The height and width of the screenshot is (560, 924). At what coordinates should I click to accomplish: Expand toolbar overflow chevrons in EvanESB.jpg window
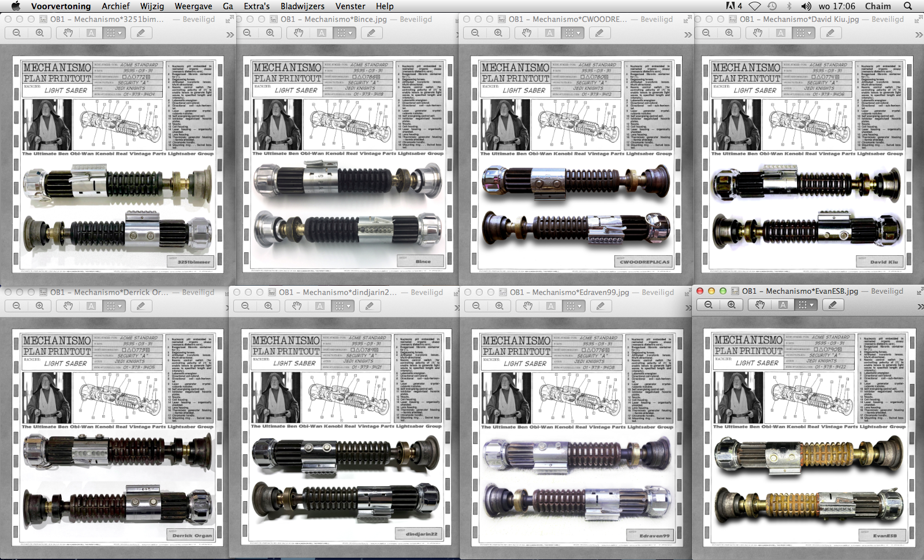pos(919,307)
